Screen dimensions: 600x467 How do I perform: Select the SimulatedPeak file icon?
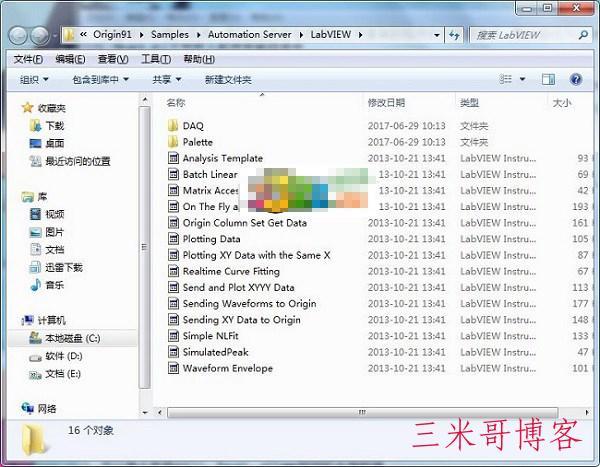(x=173, y=352)
